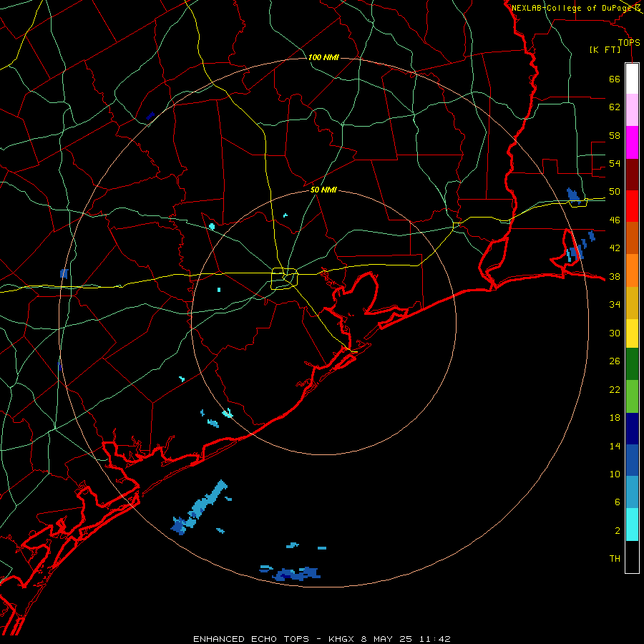The width and height of the screenshot is (644, 644).
Task: Select the 2 scale label
Action: click(x=618, y=531)
